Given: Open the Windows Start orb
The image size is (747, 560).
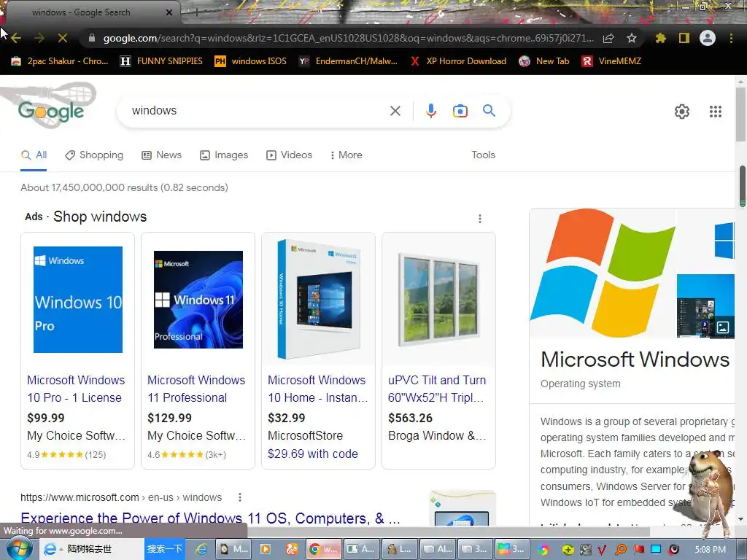Looking at the screenshot, I should click(x=19, y=548).
